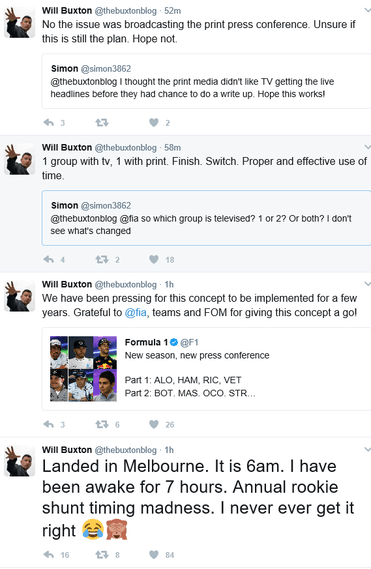The width and height of the screenshot is (371, 569).
Task: Retweet the Landed in Melbourne tweet
Action: [x=102, y=554]
